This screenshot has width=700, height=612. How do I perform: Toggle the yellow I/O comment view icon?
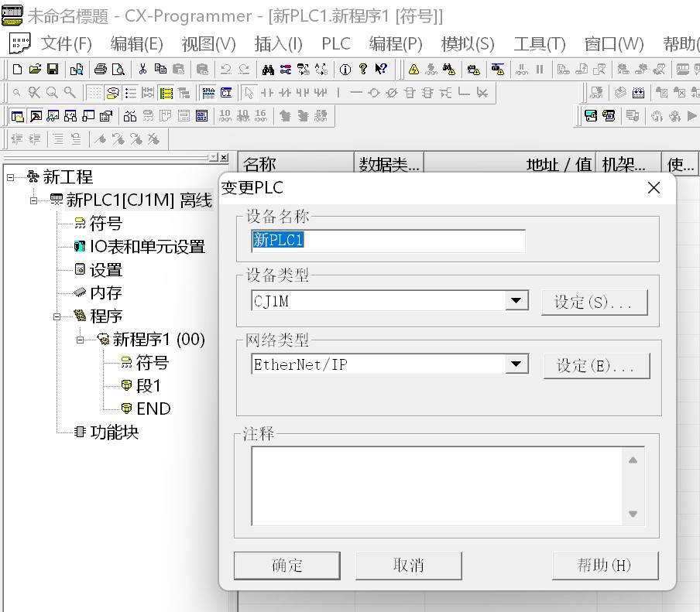point(166,93)
